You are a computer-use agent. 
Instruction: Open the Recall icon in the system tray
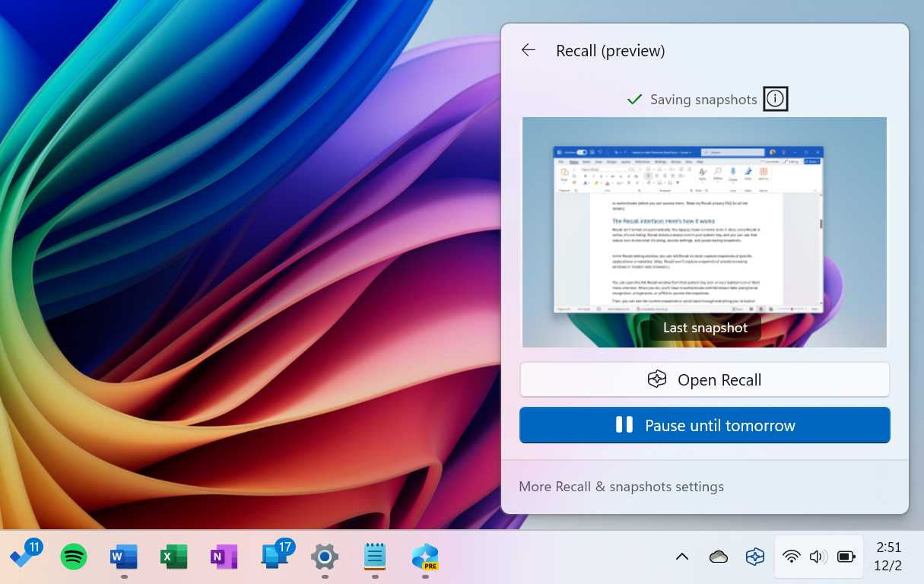click(754, 556)
